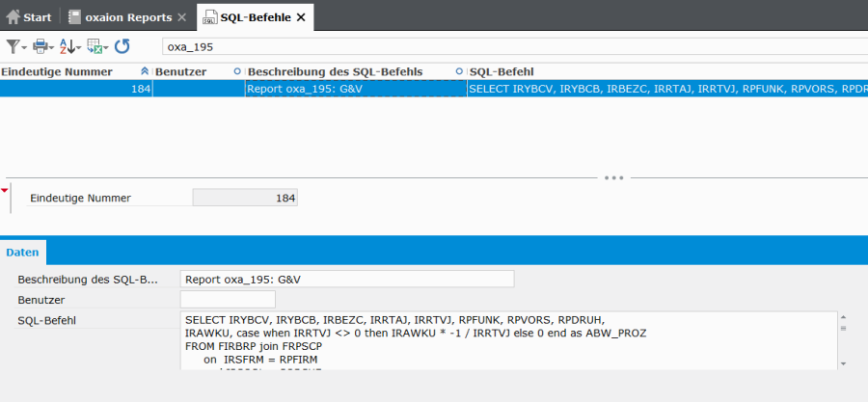Click the Excel export icon

click(95, 46)
